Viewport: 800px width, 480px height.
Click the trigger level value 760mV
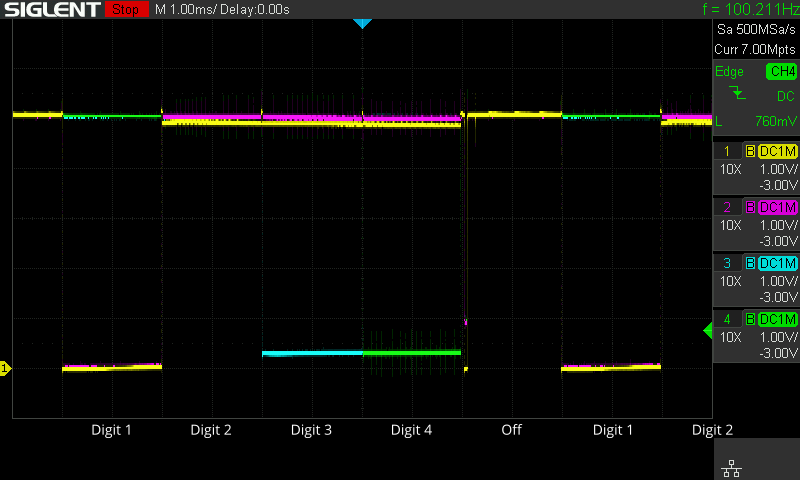pos(776,121)
